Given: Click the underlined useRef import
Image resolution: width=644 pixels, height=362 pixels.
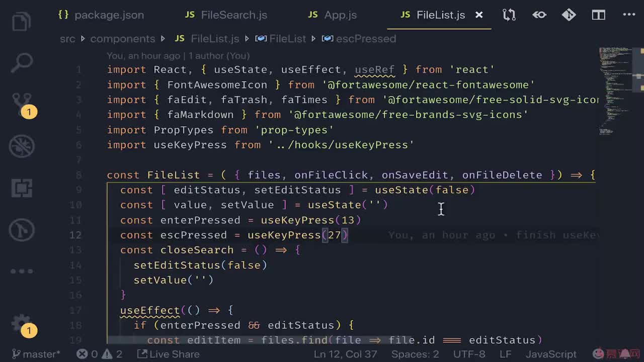Looking at the screenshot, I should [x=375, y=69].
